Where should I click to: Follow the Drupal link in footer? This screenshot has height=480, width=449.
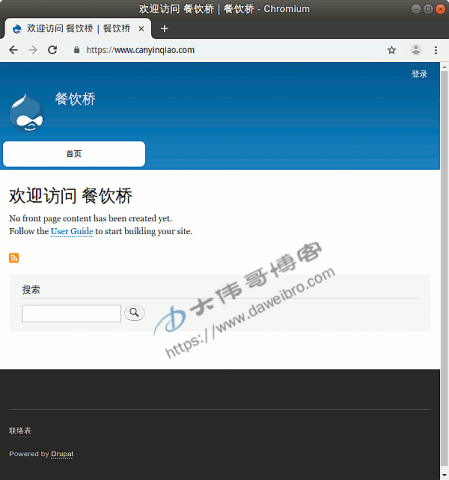click(x=62, y=454)
